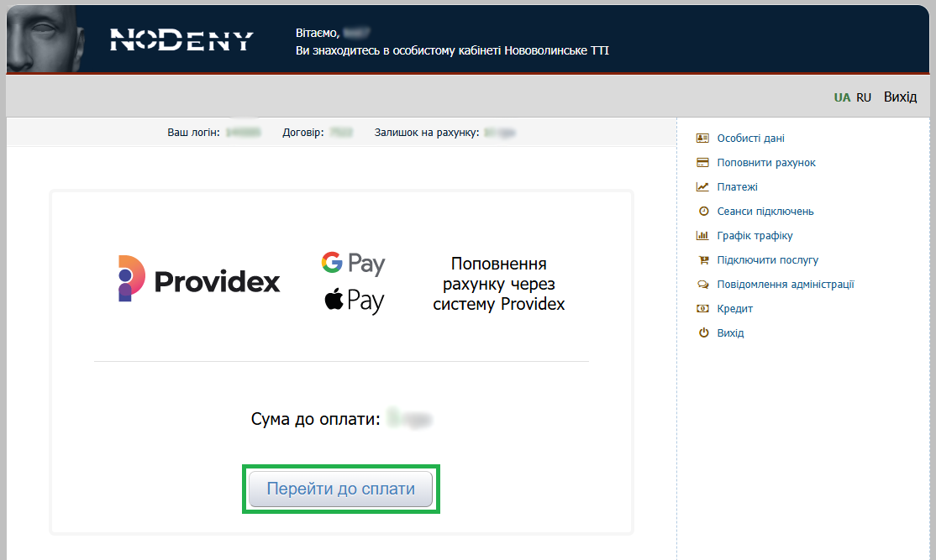Open Сеанси підключень link
This screenshot has width=936, height=560.
click(x=765, y=212)
